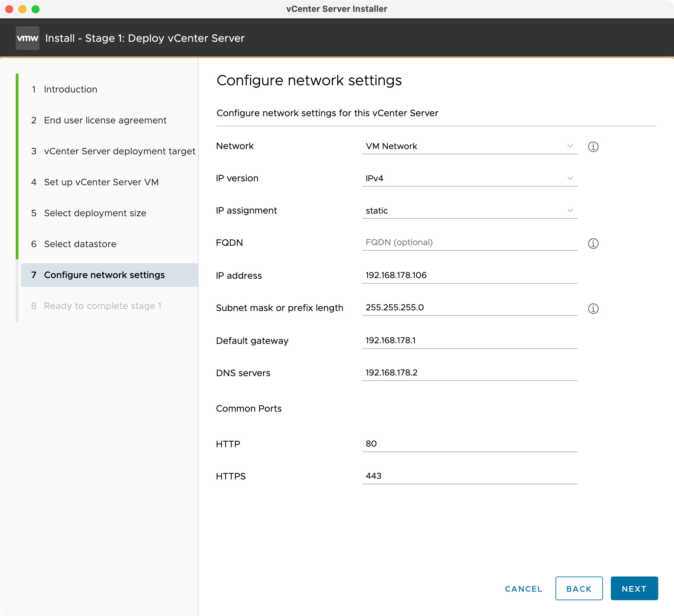Select vCenter Server deployment target step
This screenshot has width=674, height=616.
pyautogui.click(x=119, y=151)
